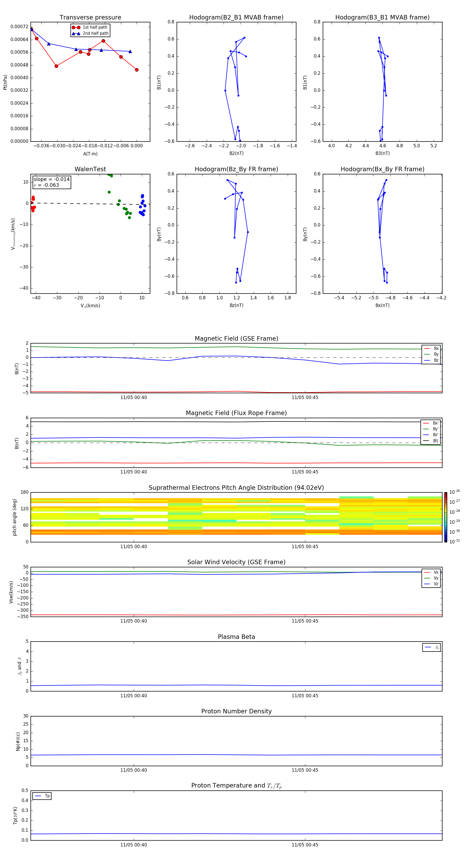Screen dimensions: 473x868
Task: Click the 10^-31 colorbar tick label
Action: pos(455,542)
